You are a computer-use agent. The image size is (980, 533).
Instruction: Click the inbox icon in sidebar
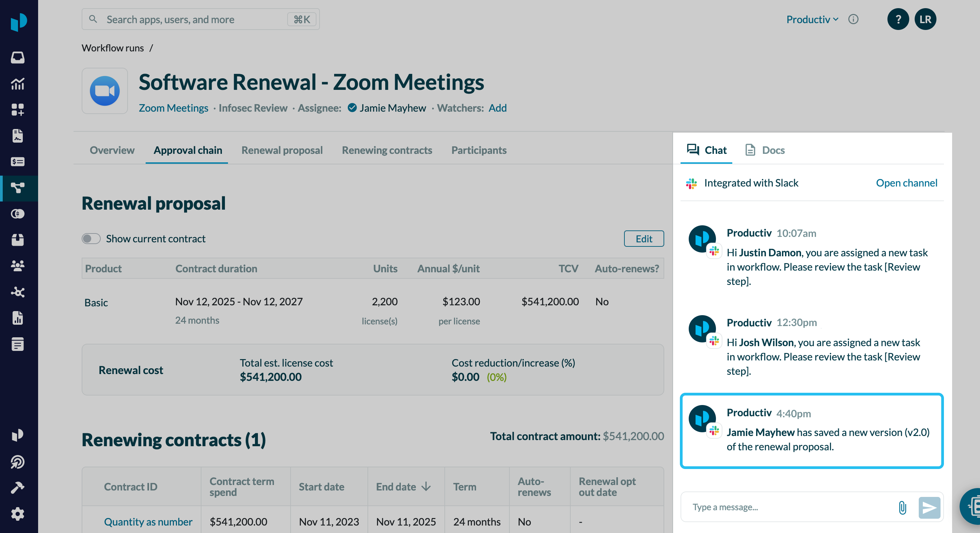pyautogui.click(x=17, y=58)
